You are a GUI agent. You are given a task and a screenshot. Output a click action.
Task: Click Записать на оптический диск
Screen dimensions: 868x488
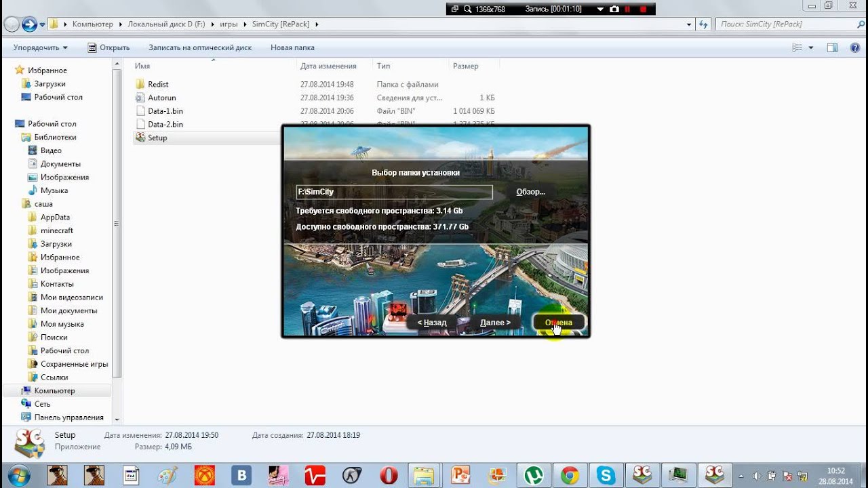(x=200, y=47)
